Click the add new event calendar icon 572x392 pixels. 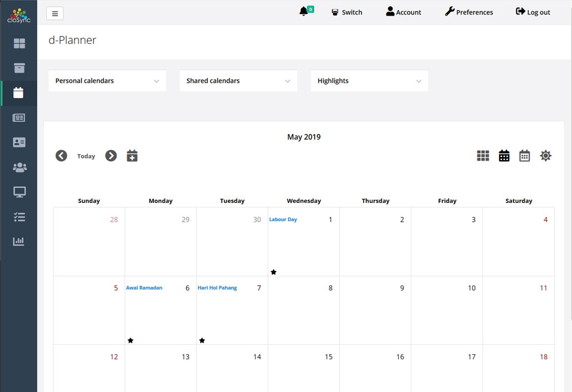(x=132, y=156)
